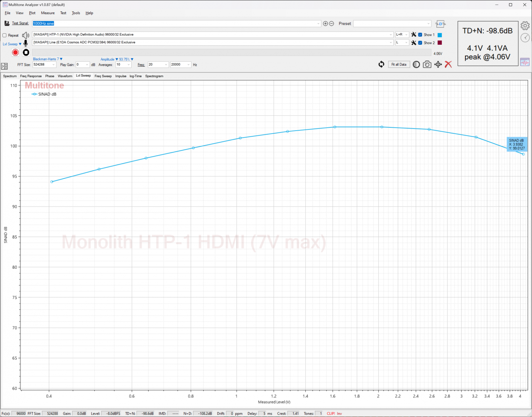This screenshot has height=417, width=532.
Task: Open the Test menu
Action: click(63, 13)
